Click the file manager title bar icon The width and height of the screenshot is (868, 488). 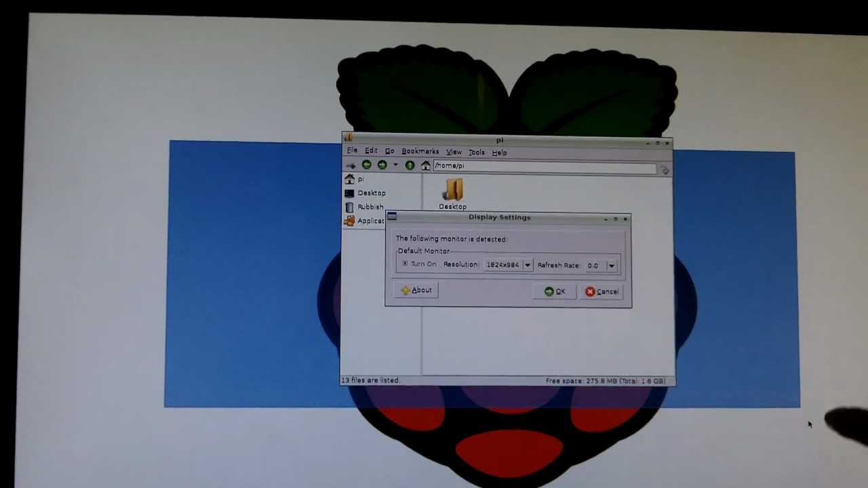[x=348, y=138]
